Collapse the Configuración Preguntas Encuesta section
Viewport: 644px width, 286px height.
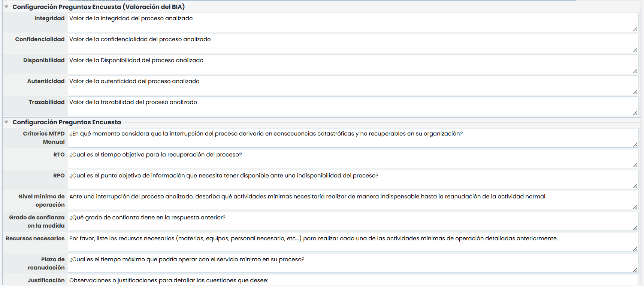pos(6,122)
